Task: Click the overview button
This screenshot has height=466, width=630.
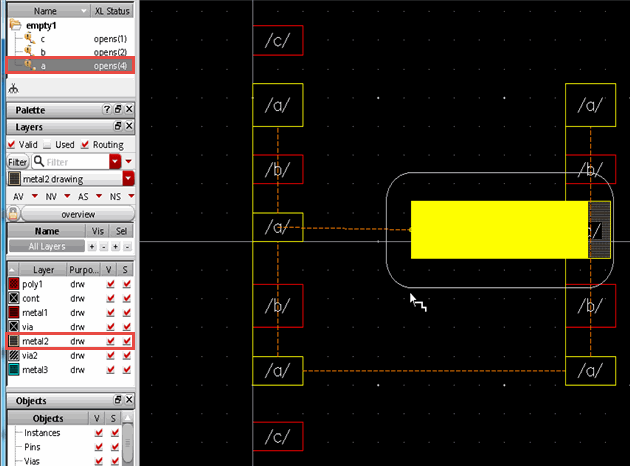Action: pyautogui.click(x=78, y=214)
